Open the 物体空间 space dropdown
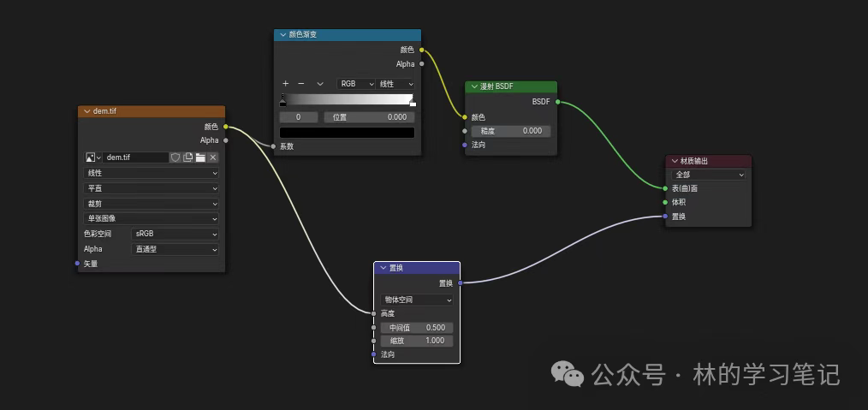 click(x=416, y=300)
